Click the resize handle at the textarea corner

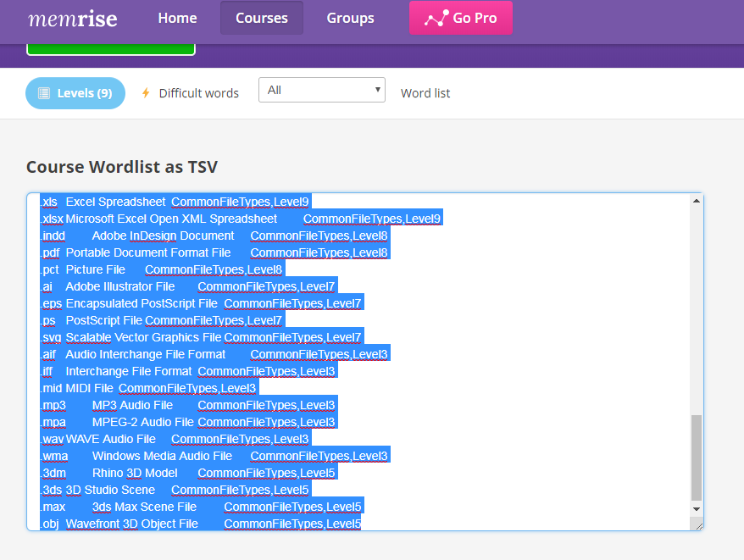point(700,525)
